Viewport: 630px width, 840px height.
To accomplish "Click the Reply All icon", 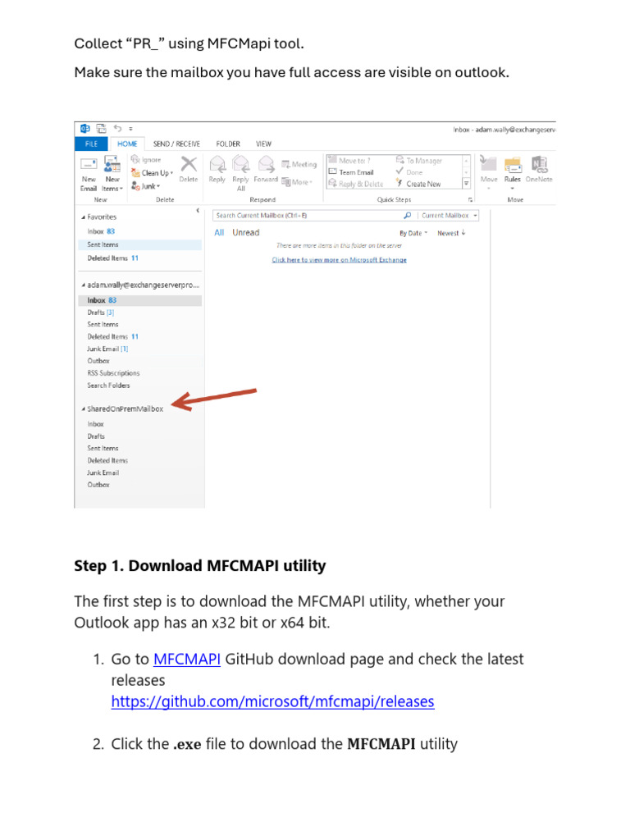I will 240,163.
